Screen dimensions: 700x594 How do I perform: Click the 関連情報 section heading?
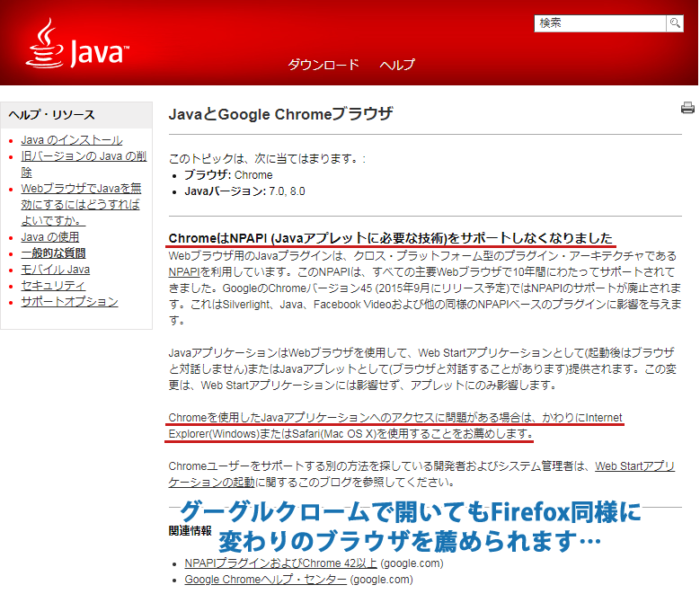pyautogui.click(x=191, y=530)
